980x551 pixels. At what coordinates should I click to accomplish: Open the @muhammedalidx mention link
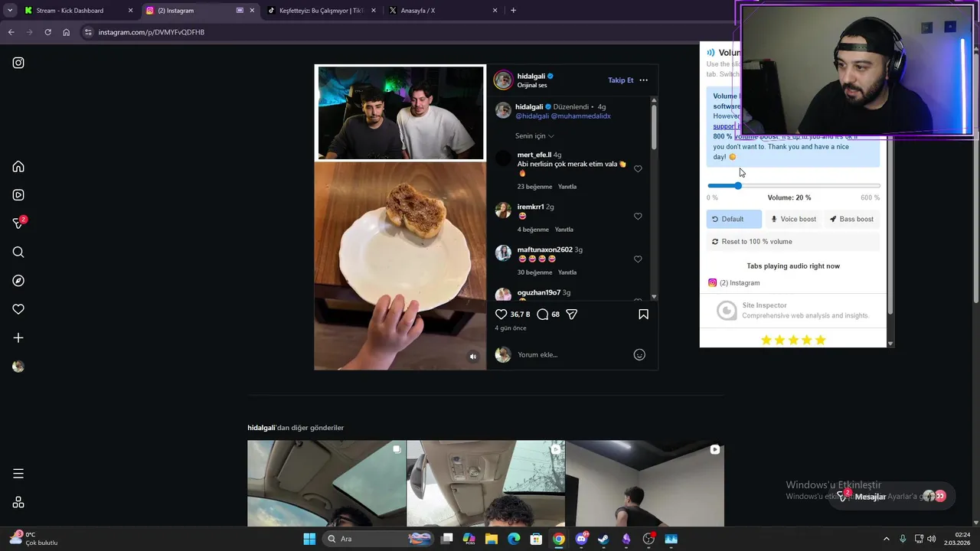[x=581, y=116]
